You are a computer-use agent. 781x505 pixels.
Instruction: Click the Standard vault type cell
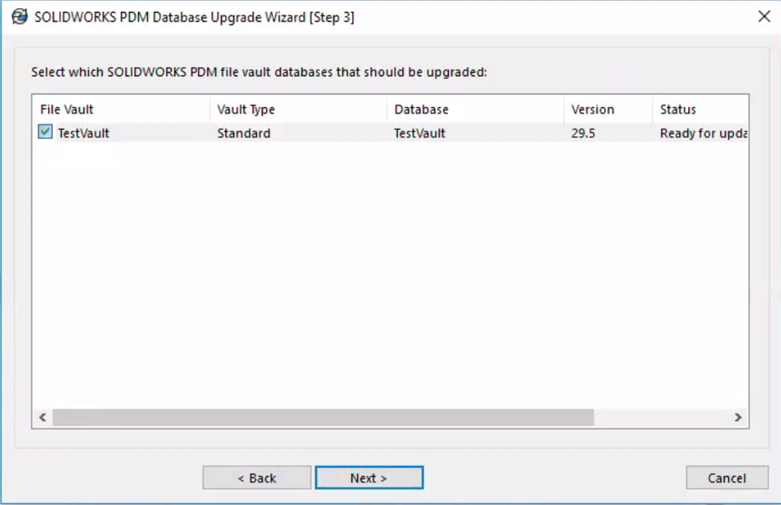[x=244, y=133]
